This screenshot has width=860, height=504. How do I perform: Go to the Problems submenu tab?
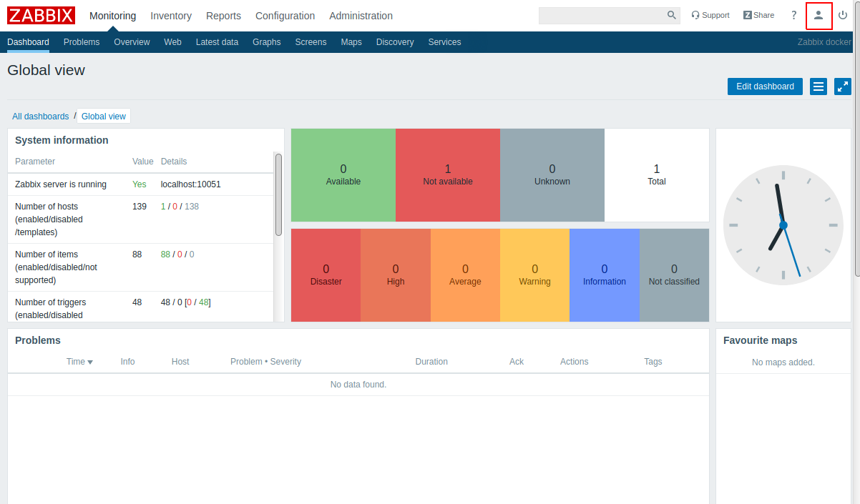[82, 42]
